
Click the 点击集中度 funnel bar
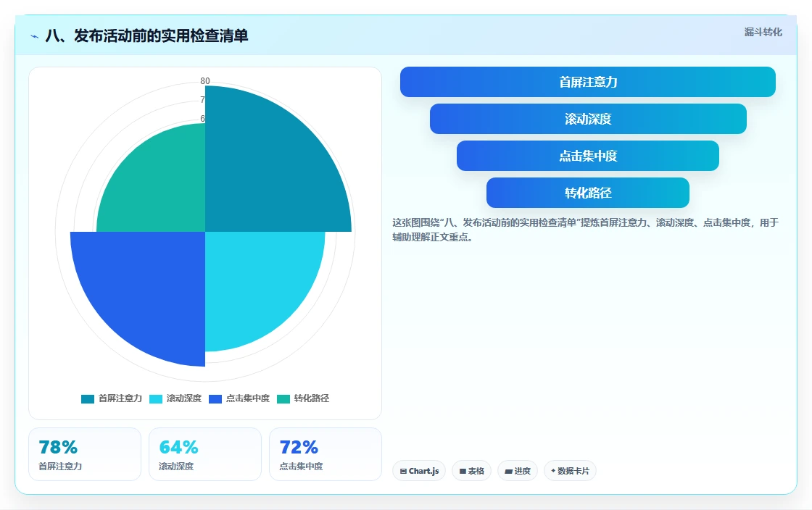[x=588, y=156]
